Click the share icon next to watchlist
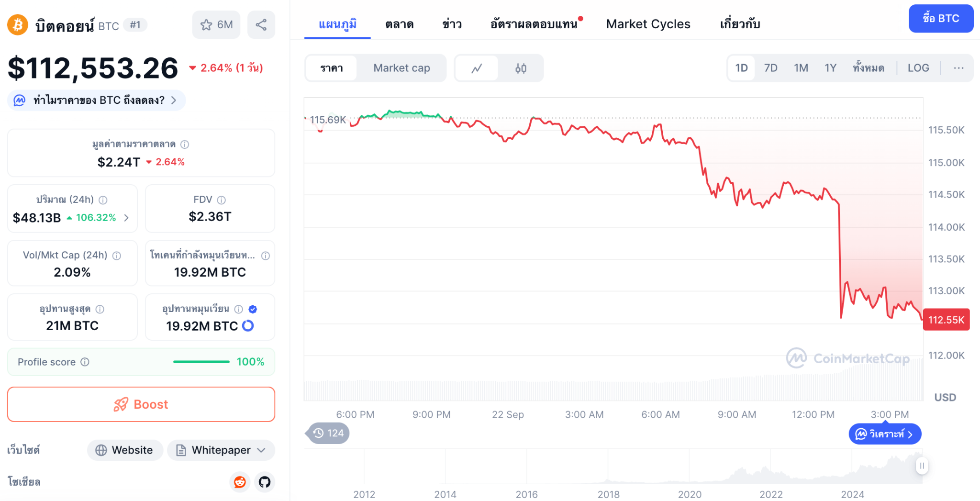980x501 pixels. point(261,25)
